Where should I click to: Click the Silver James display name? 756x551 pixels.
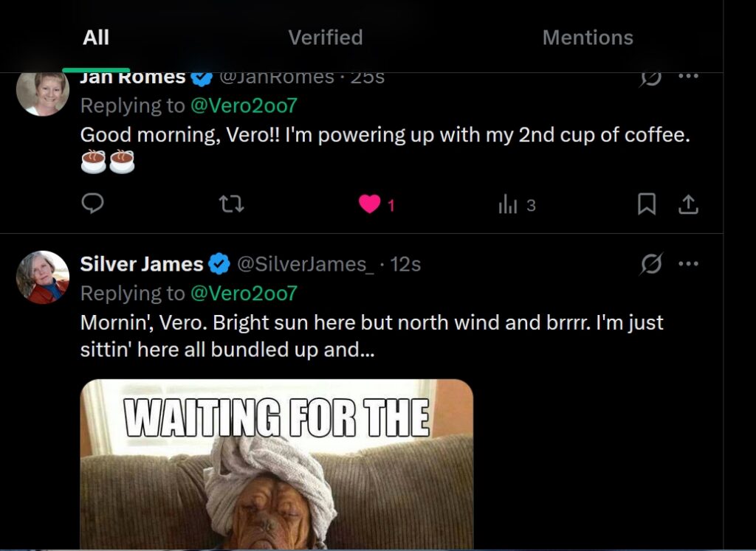point(141,264)
